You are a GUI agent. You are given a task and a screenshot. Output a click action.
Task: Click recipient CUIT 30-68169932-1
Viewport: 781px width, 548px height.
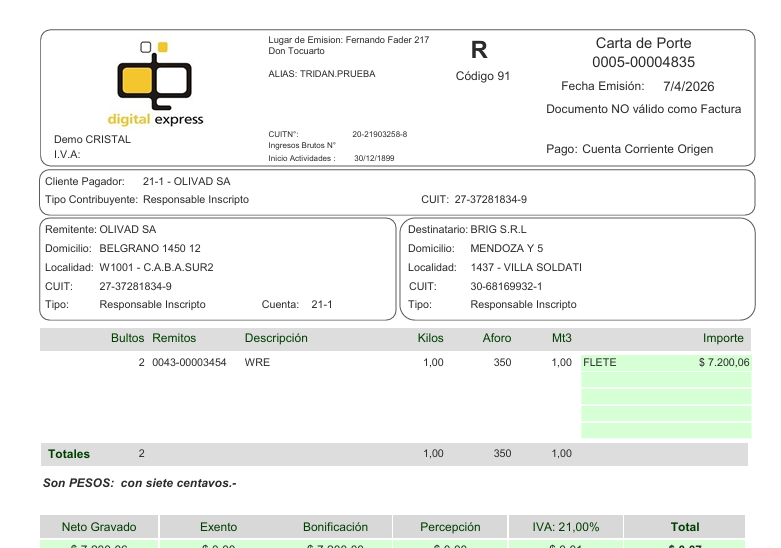[x=506, y=286]
